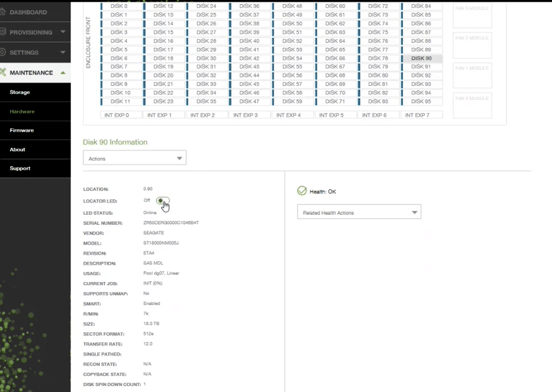Select FAN 0 MODULE box
Screen dimensions: 552x392
coord(472,106)
